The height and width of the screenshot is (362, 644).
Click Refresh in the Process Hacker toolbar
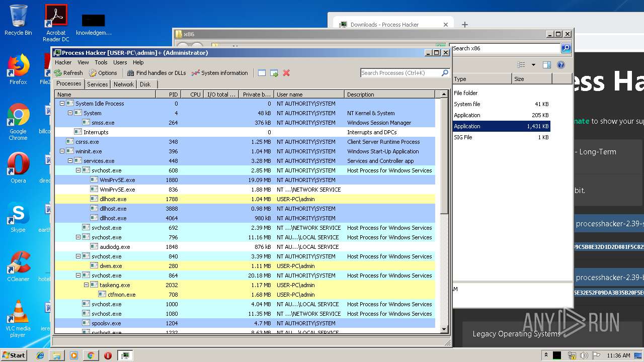click(x=68, y=73)
